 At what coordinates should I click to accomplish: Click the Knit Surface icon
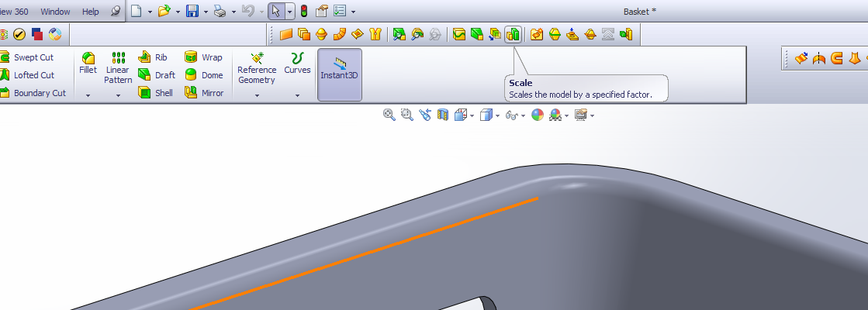375,35
